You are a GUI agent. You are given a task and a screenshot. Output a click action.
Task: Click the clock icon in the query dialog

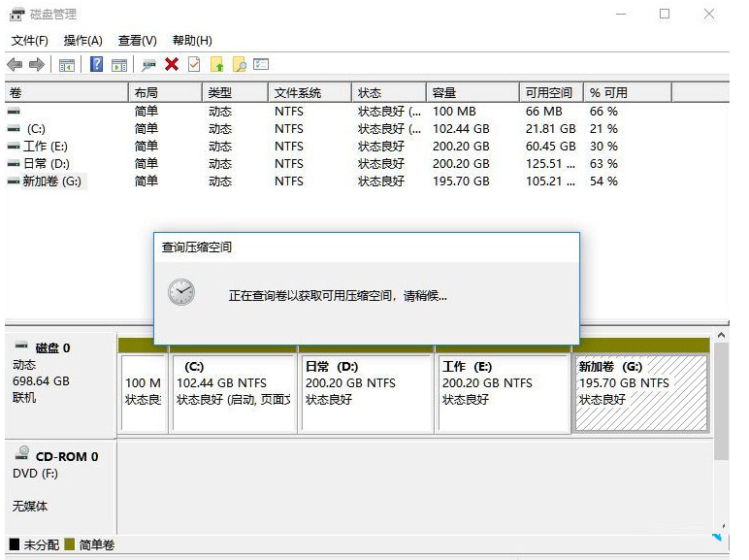pyautogui.click(x=181, y=292)
